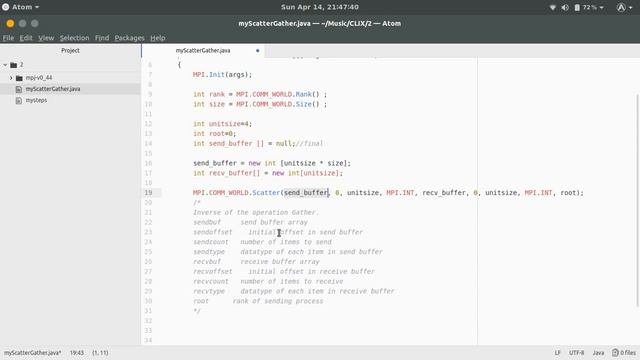Click the orange window close button
This screenshot has width=640, height=360.
[x=10, y=24]
